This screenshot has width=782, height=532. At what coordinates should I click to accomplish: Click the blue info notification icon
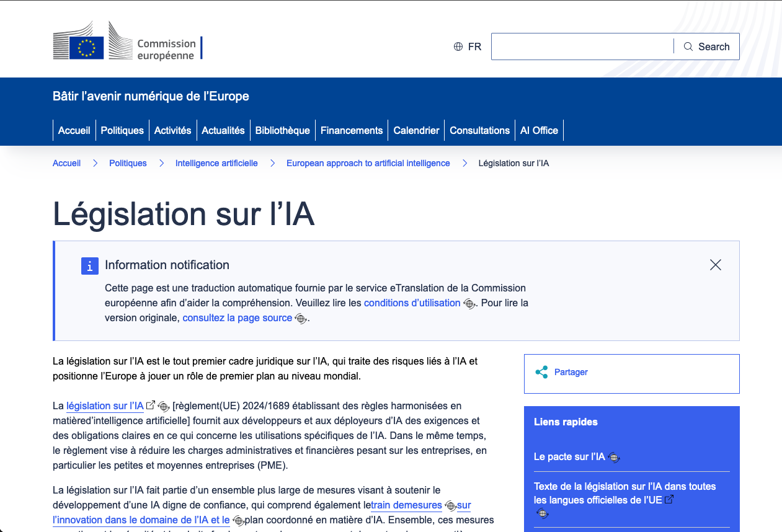(90, 266)
